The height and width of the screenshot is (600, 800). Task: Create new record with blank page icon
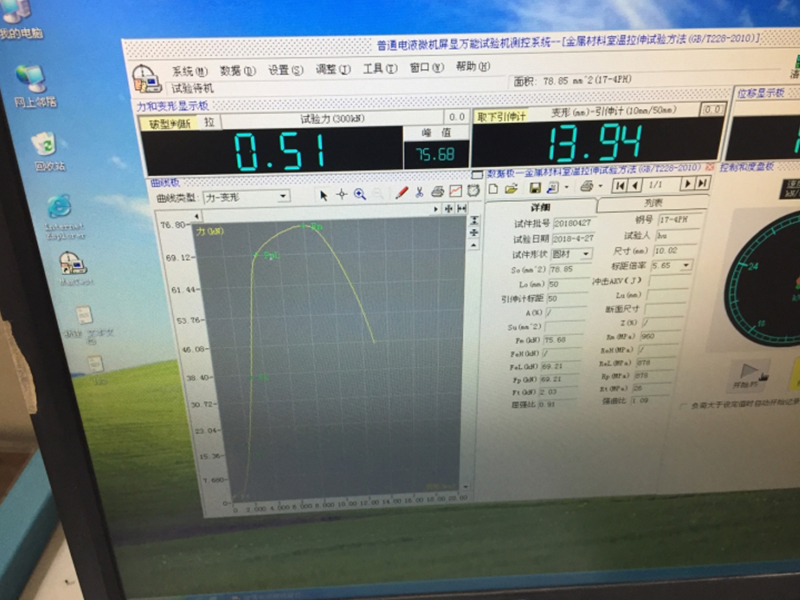[x=494, y=187]
